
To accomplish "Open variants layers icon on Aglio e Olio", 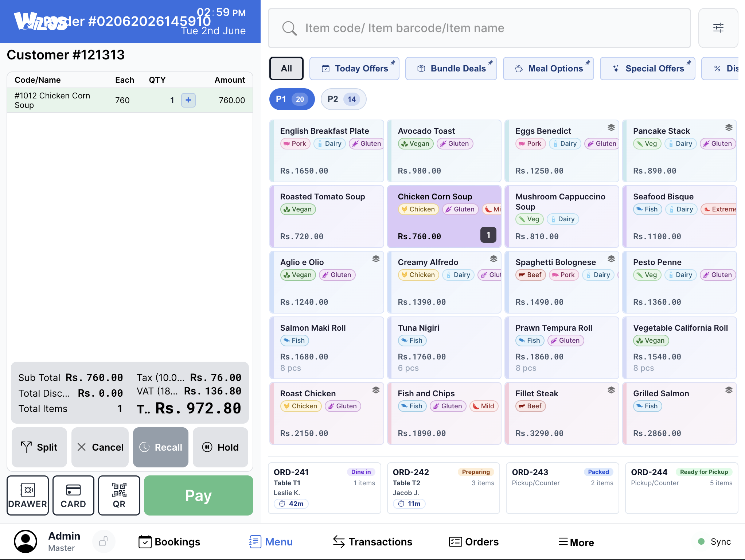I will pos(376,259).
